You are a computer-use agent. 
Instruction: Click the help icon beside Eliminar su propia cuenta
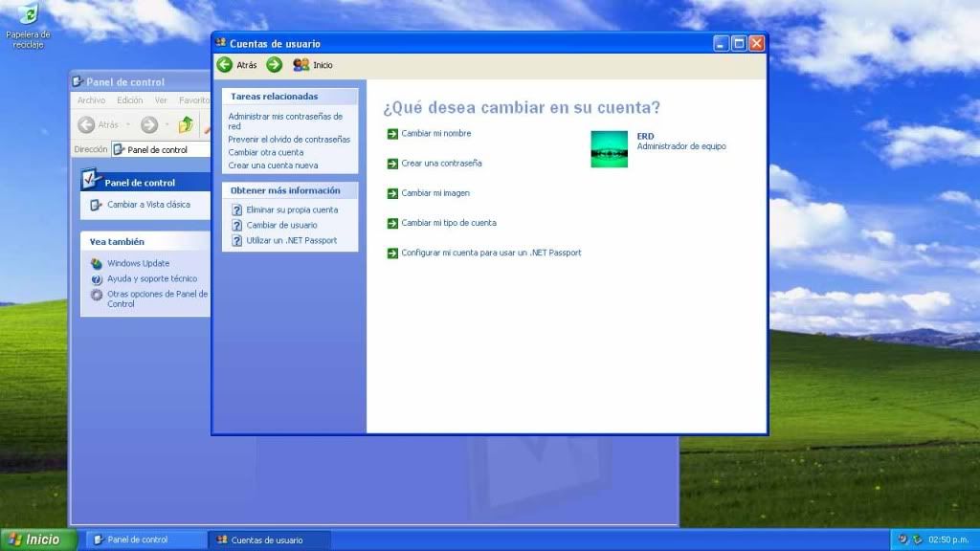pos(236,209)
